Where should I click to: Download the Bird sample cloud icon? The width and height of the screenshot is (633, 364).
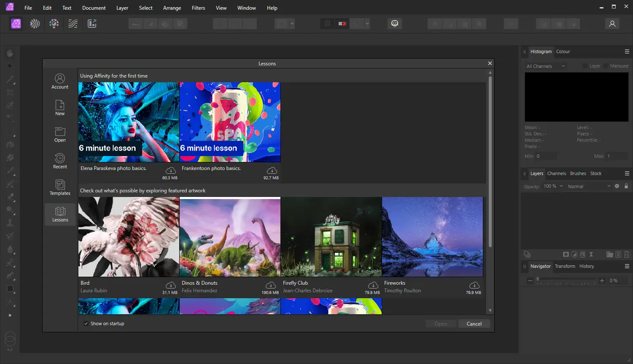(171, 286)
